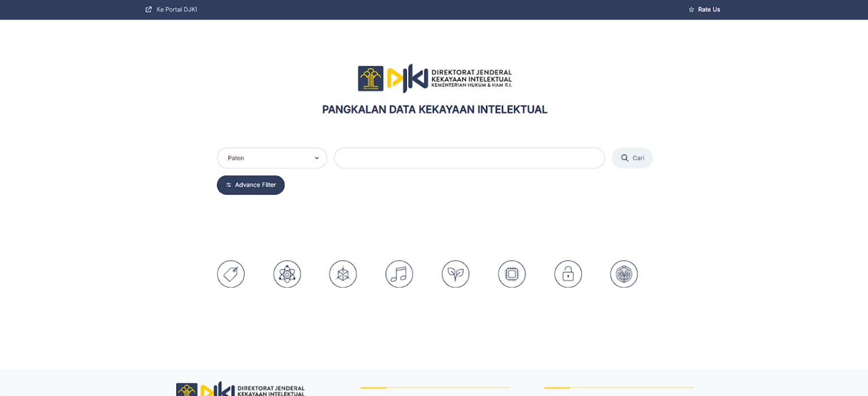The height and width of the screenshot is (396, 868).
Task: Click the industrial design cube icon
Action: point(342,274)
